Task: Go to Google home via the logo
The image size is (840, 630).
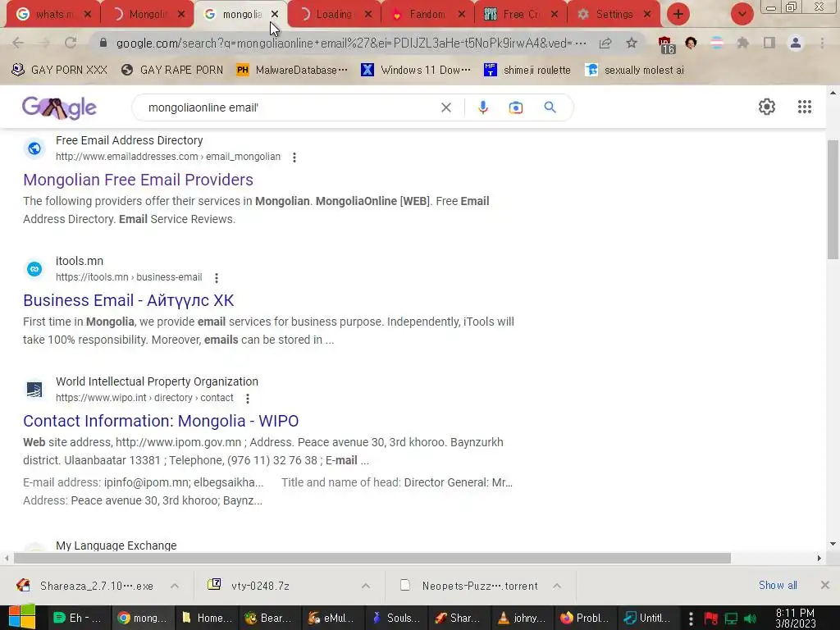Action: (59, 107)
